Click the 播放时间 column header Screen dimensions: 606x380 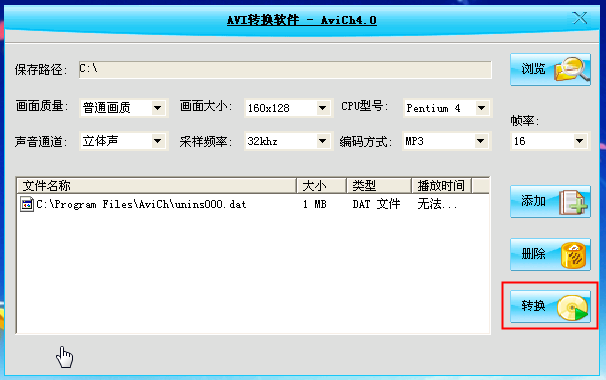click(x=441, y=186)
